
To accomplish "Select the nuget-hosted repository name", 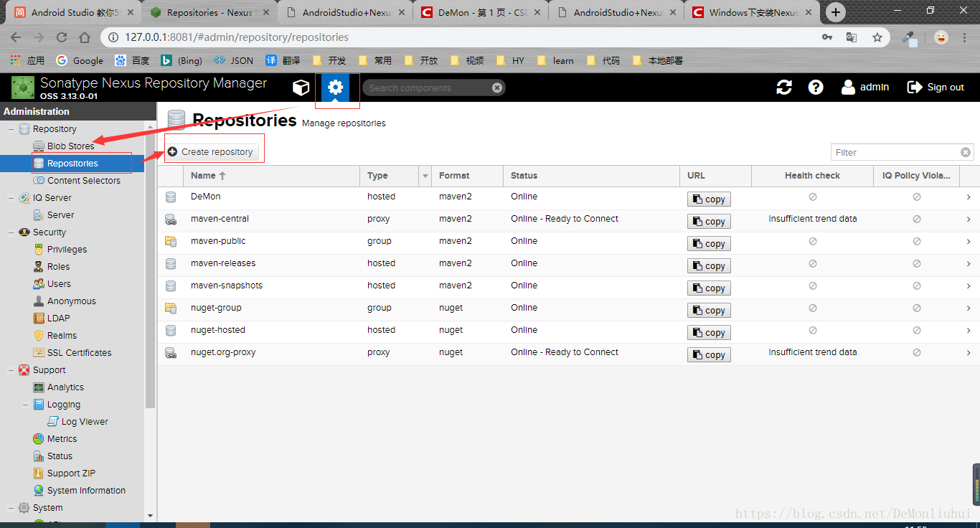I will (x=218, y=330).
